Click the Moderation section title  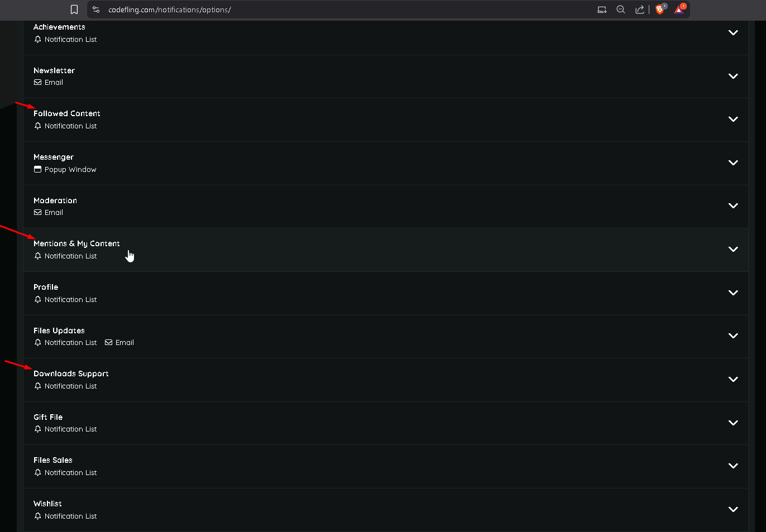coord(55,200)
